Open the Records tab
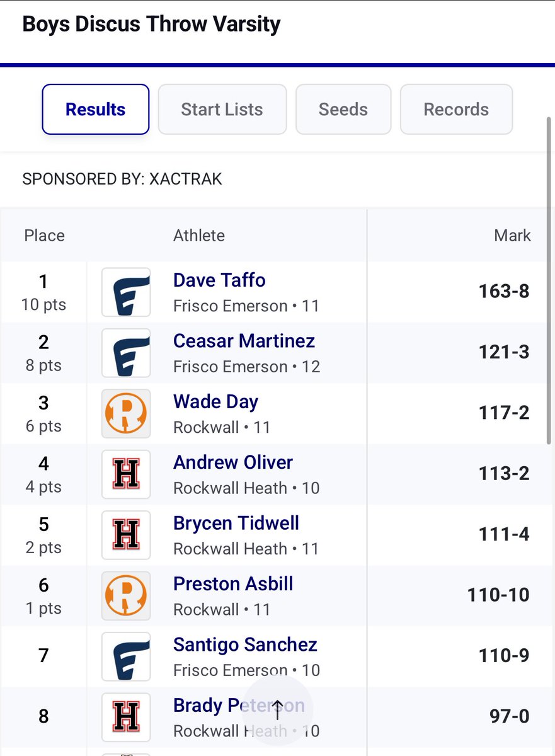 tap(456, 110)
